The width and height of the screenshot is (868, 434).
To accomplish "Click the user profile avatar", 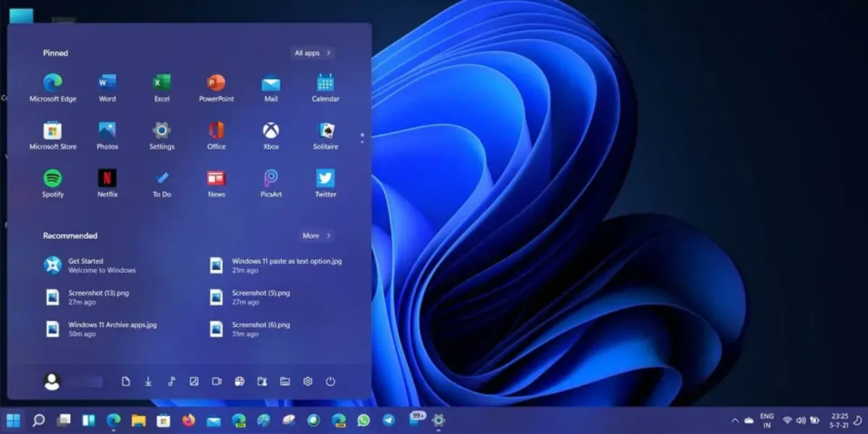I will coord(51,381).
